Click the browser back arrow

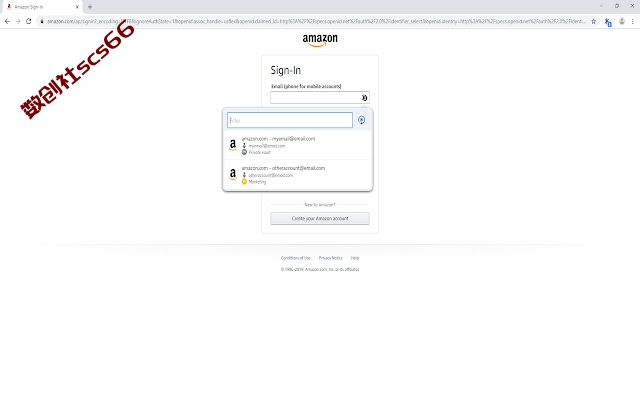(7, 21)
